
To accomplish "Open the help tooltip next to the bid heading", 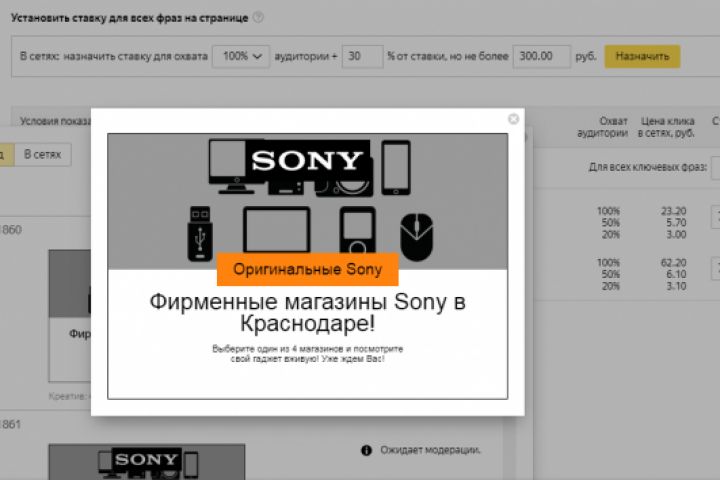I will coord(259,17).
